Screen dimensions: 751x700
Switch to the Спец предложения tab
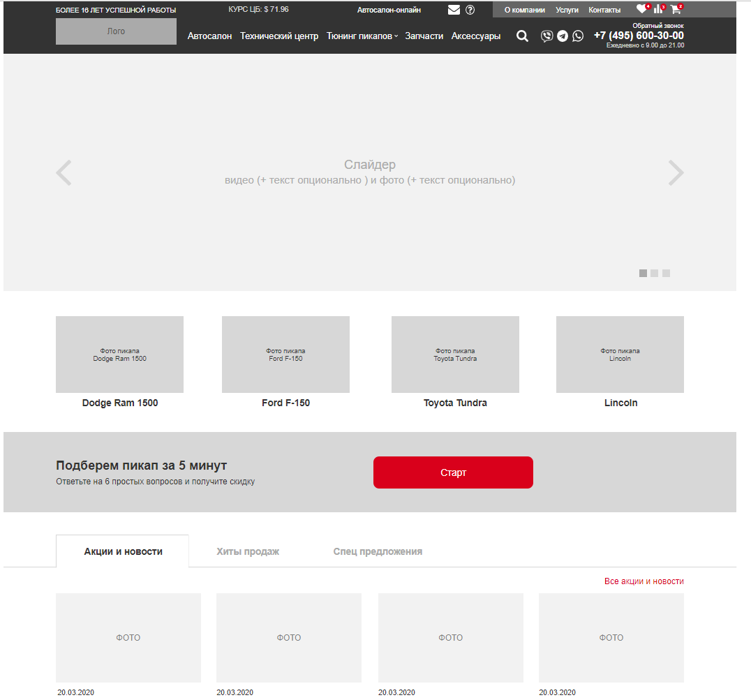tap(378, 551)
